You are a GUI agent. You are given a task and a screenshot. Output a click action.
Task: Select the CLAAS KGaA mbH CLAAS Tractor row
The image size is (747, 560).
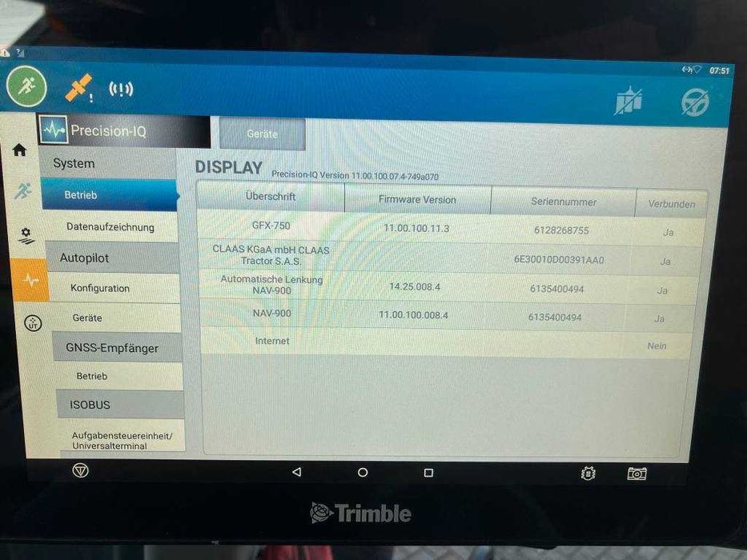coord(271,255)
